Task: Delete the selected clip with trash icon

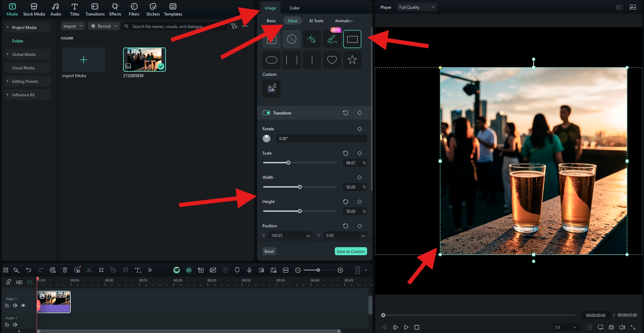Action: click(x=65, y=270)
